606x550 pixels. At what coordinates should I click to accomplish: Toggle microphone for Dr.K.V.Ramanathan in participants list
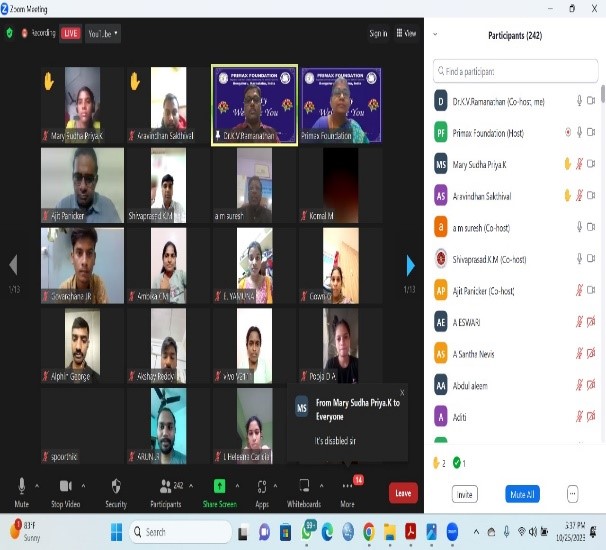coord(579,101)
